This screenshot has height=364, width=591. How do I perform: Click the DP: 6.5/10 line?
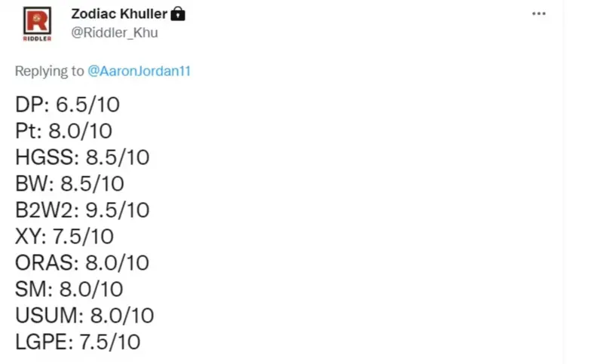(x=68, y=104)
